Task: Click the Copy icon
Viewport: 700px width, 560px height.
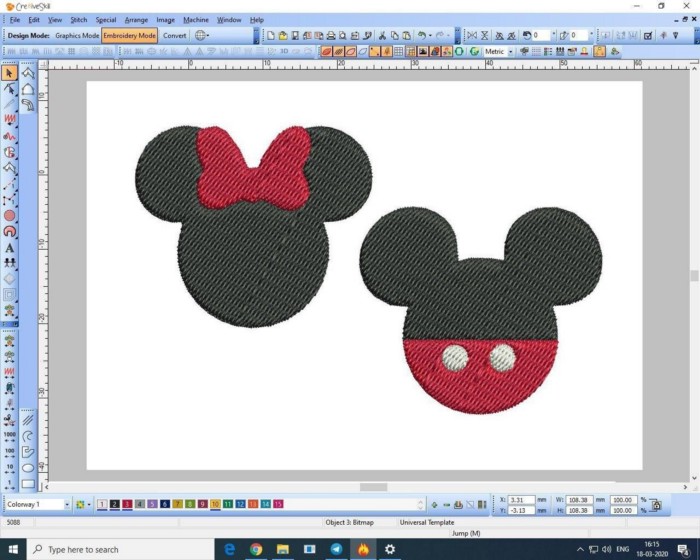Action: point(395,35)
